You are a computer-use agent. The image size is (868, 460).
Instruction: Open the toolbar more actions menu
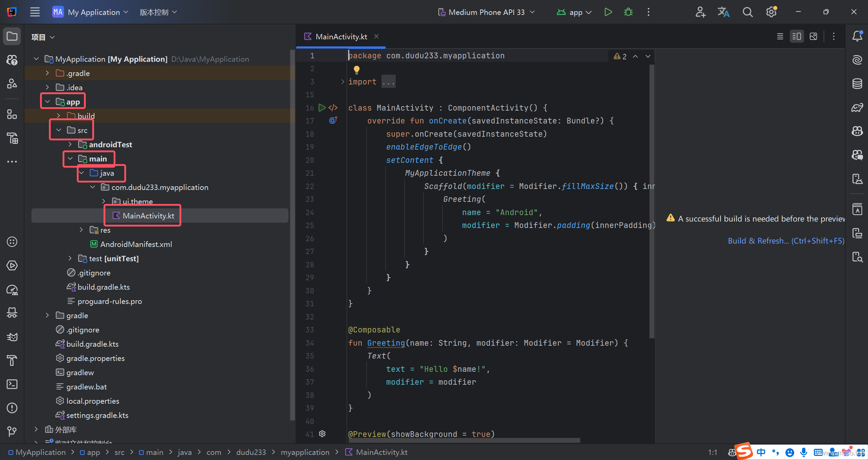[648, 12]
